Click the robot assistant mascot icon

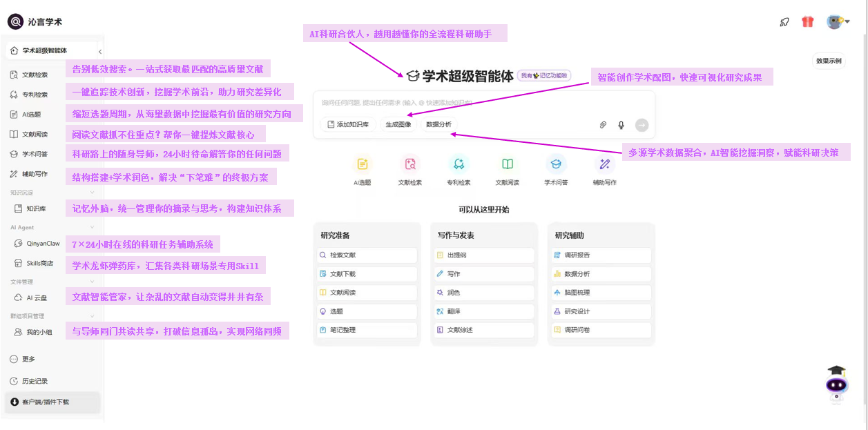click(x=836, y=383)
